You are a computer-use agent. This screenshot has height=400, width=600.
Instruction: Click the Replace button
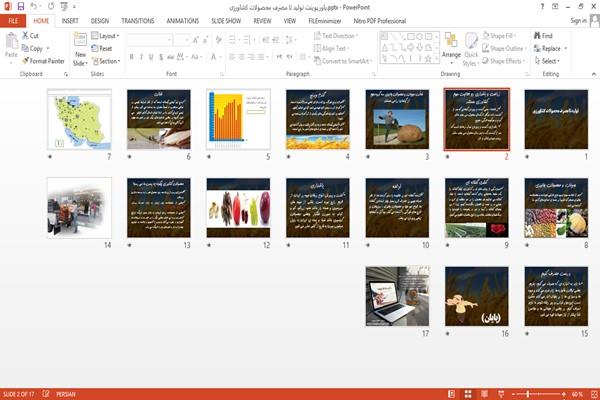pyautogui.click(x=548, y=48)
